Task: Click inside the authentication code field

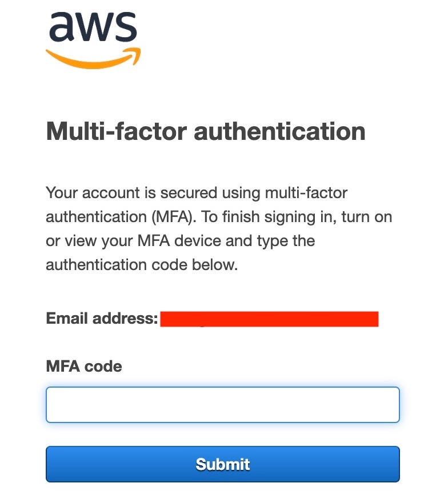Action: pos(223,404)
